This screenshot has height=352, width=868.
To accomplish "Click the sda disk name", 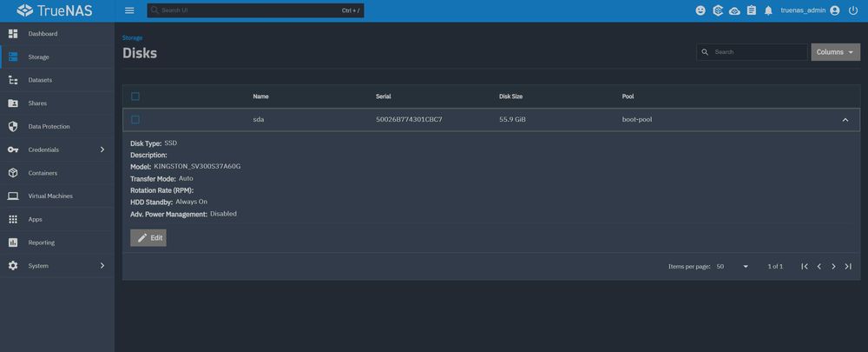I will (259, 120).
